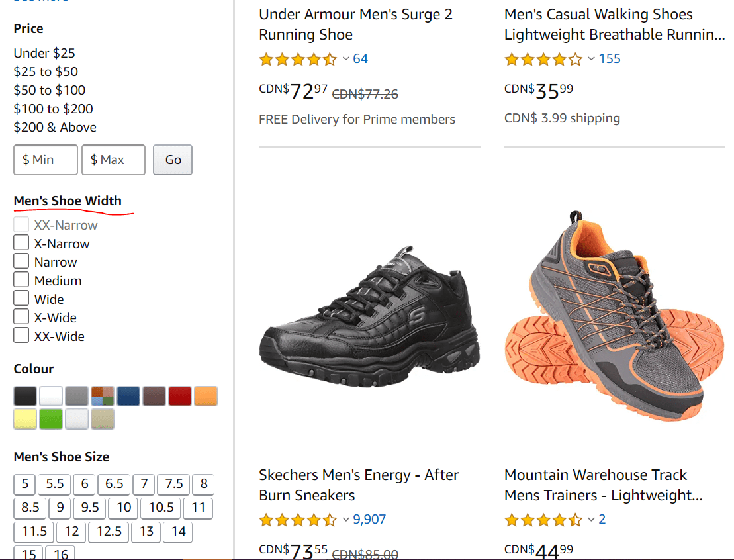The height and width of the screenshot is (560, 734).
Task: Click the star rating for Men's Casual Walking Shoes
Action: click(x=543, y=60)
